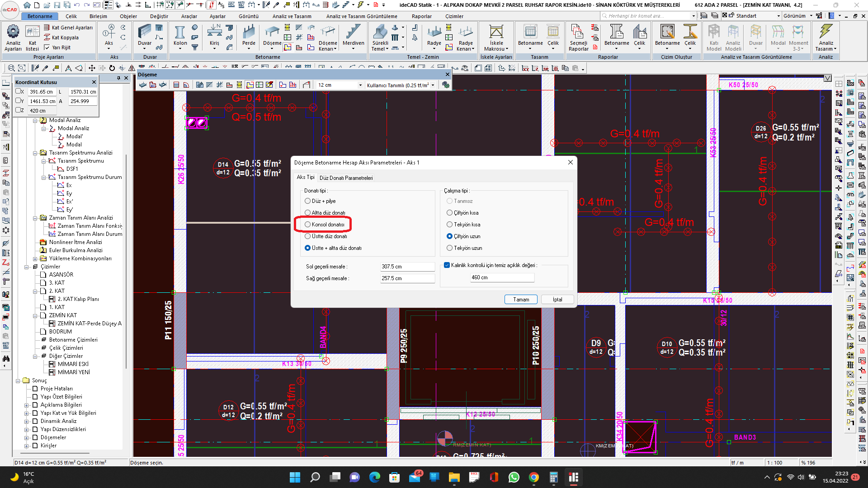Open Analiz ve Tasarım tab
The height and width of the screenshot is (488, 868).
(x=292, y=16)
